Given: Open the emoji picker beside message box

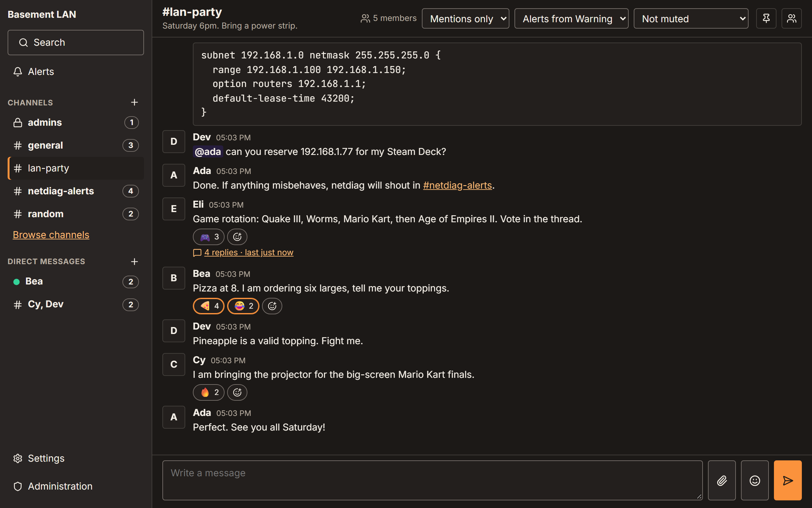Looking at the screenshot, I should [755, 480].
